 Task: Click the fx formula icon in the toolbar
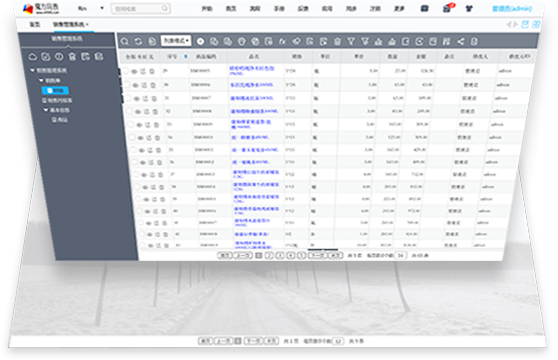coord(282,42)
